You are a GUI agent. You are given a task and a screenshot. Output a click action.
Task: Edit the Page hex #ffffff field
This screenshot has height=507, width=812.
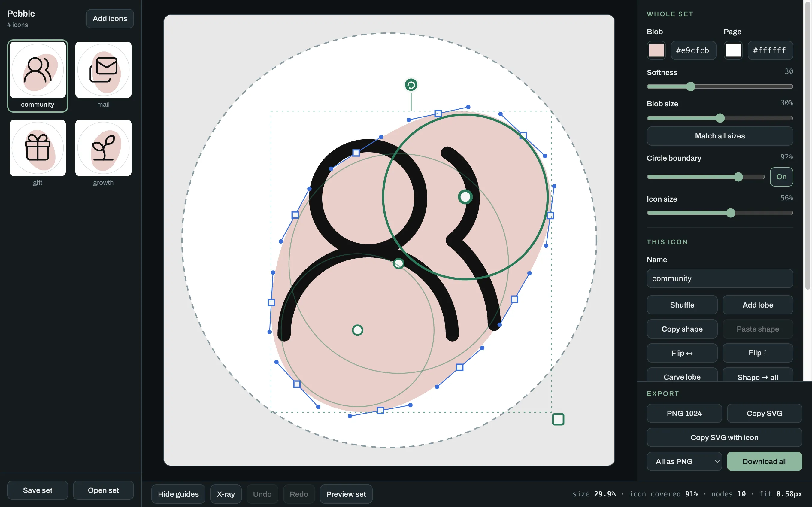coord(770,51)
